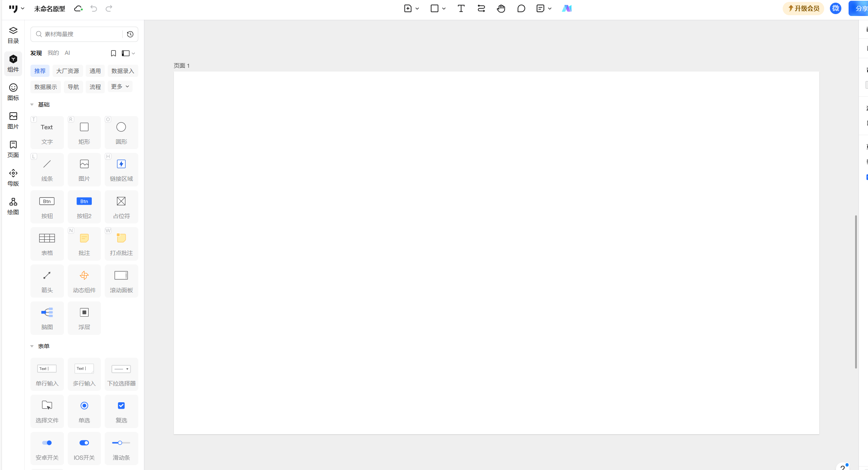Select the IOS开关 switch component

click(x=84, y=448)
